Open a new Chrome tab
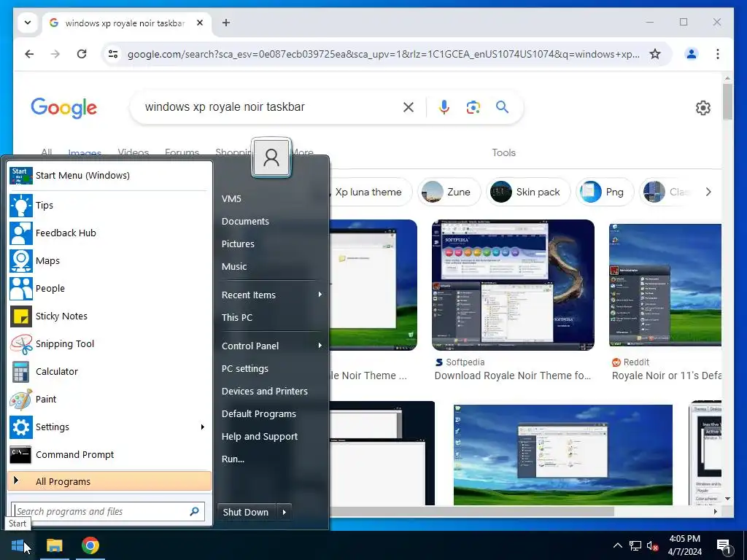 pyautogui.click(x=226, y=23)
